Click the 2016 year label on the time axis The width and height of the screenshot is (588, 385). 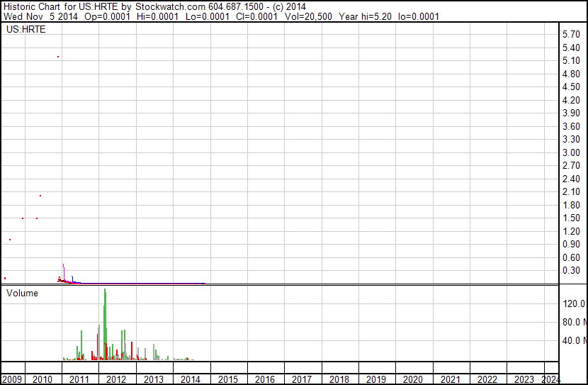[265, 379]
